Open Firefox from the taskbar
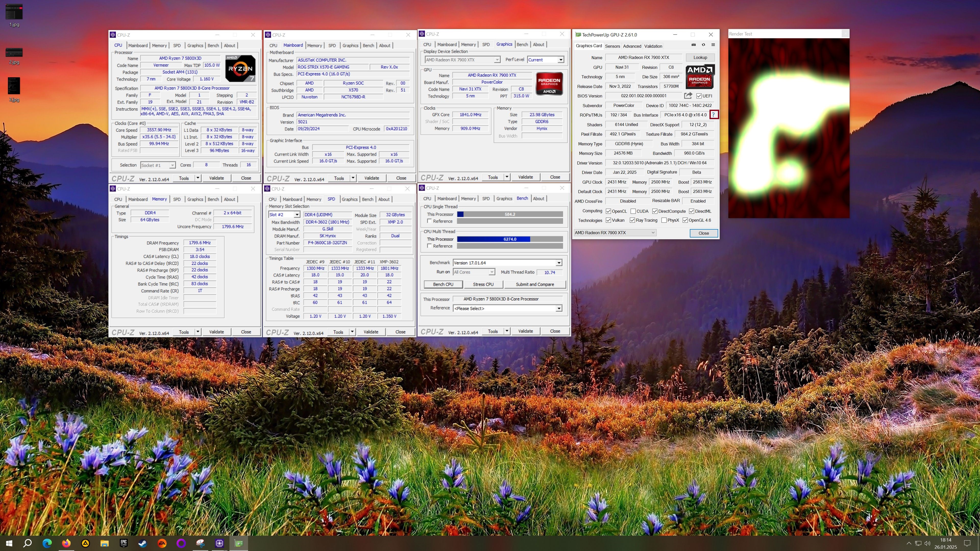Viewport: 980px width, 551px height. point(66,543)
